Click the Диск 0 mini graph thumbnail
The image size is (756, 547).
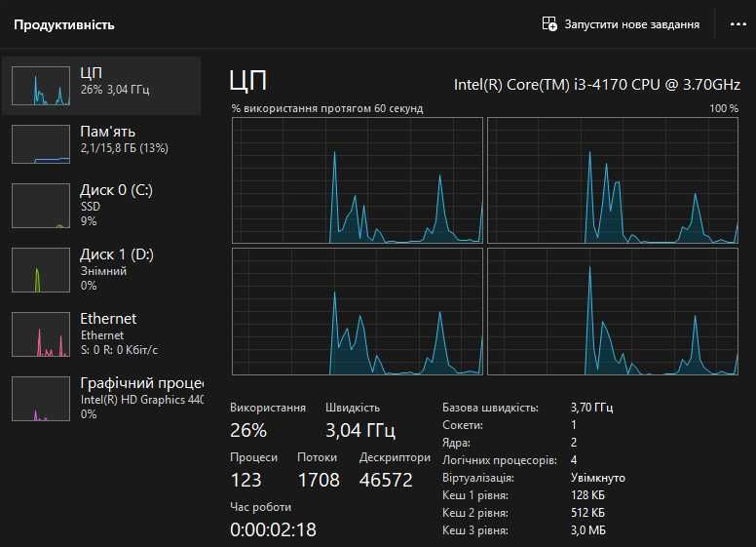[41, 206]
